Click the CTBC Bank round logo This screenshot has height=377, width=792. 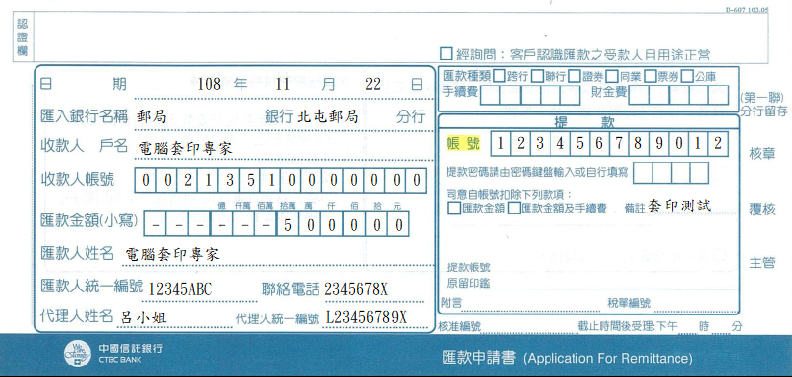tap(78, 354)
